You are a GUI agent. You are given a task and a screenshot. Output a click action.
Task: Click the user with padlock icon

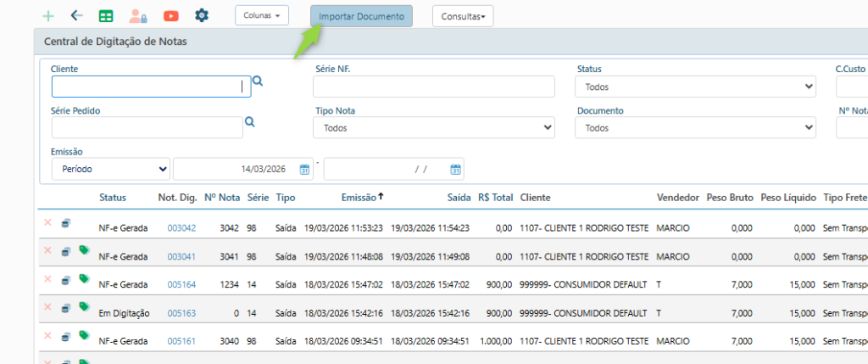(137, 16)
